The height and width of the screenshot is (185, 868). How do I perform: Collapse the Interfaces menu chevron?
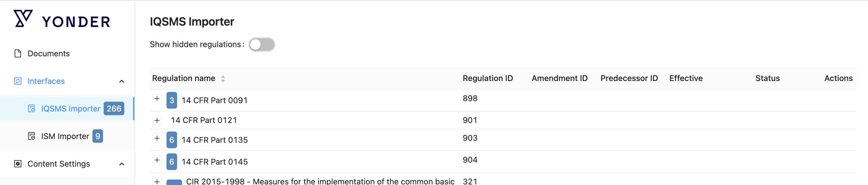pyautogui.click(x=122, y=81)
